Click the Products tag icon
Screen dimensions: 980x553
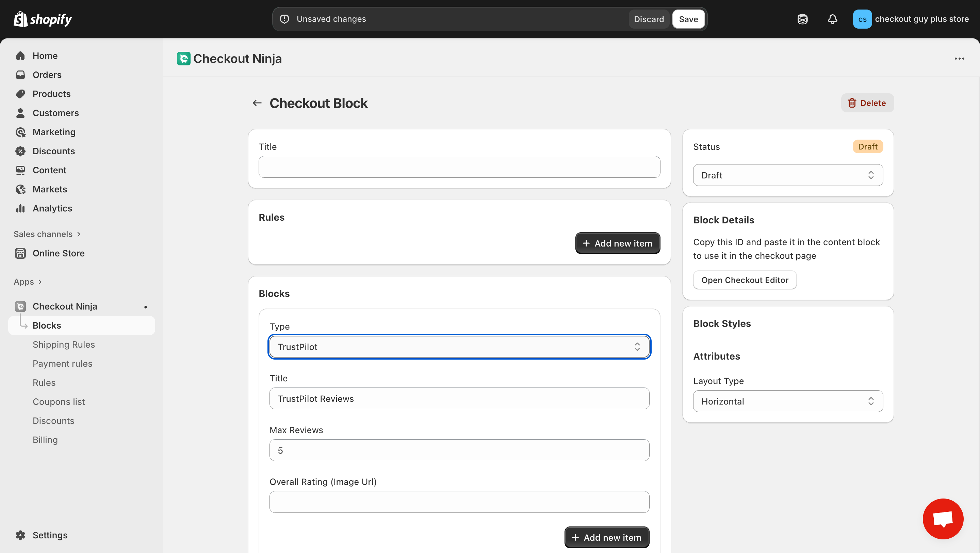pyautogui.click(x=20, y=94)
